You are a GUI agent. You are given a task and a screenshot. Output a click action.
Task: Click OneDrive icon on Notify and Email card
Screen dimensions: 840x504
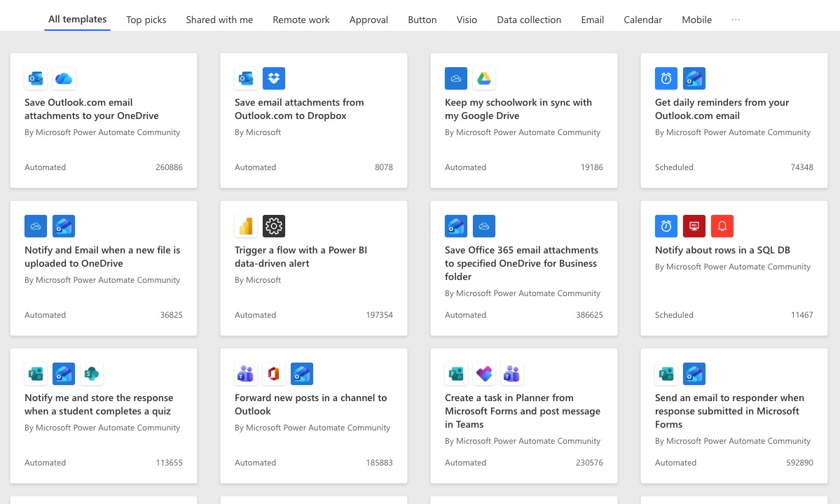click(x=36, y=226)
